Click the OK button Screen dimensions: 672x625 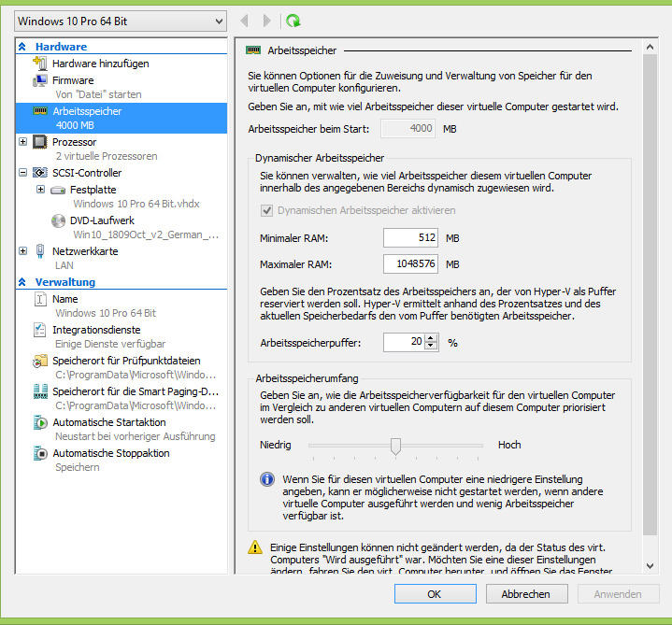click(x=435, y=594)
